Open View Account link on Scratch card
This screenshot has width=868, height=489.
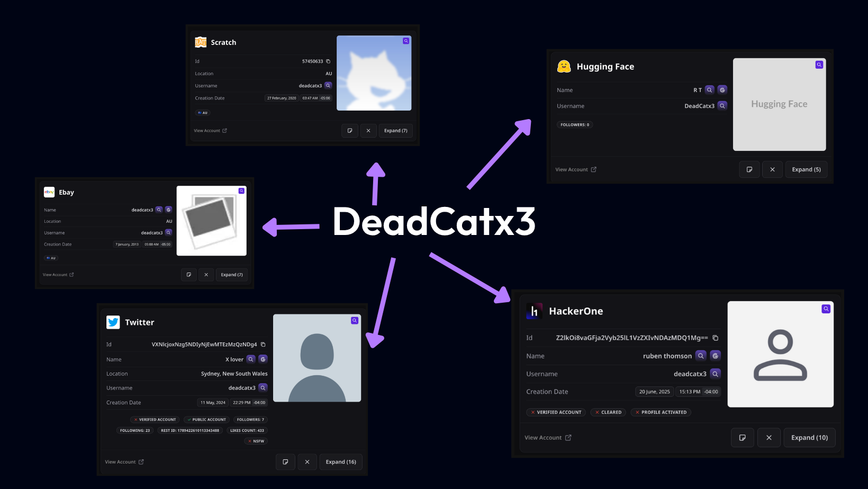[x=210, y=131]
